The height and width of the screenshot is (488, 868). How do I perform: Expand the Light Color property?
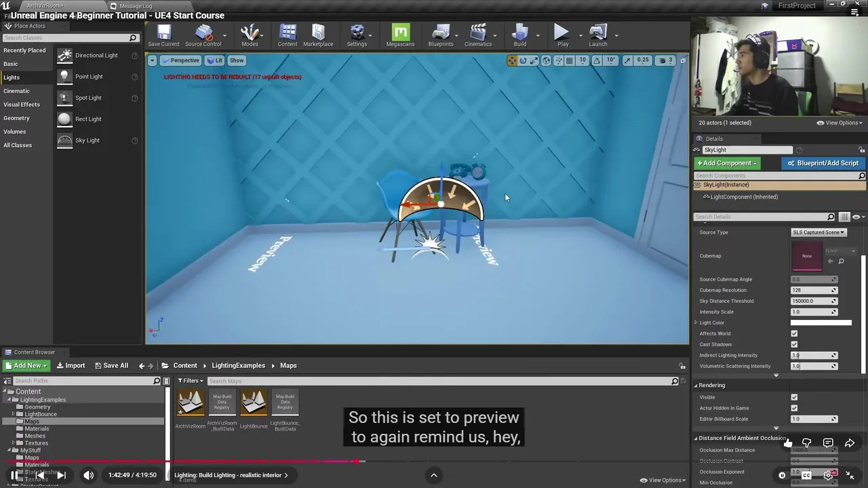point(696,323)
